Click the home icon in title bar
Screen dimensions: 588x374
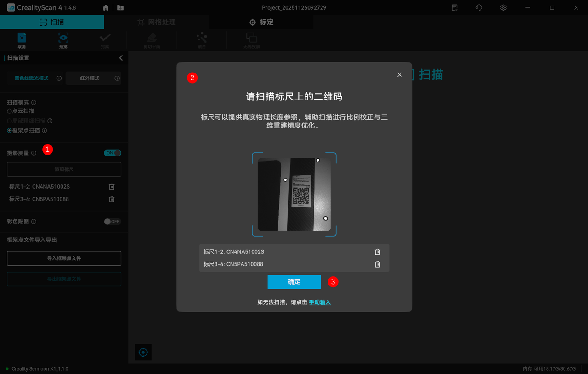click(106, 8)
